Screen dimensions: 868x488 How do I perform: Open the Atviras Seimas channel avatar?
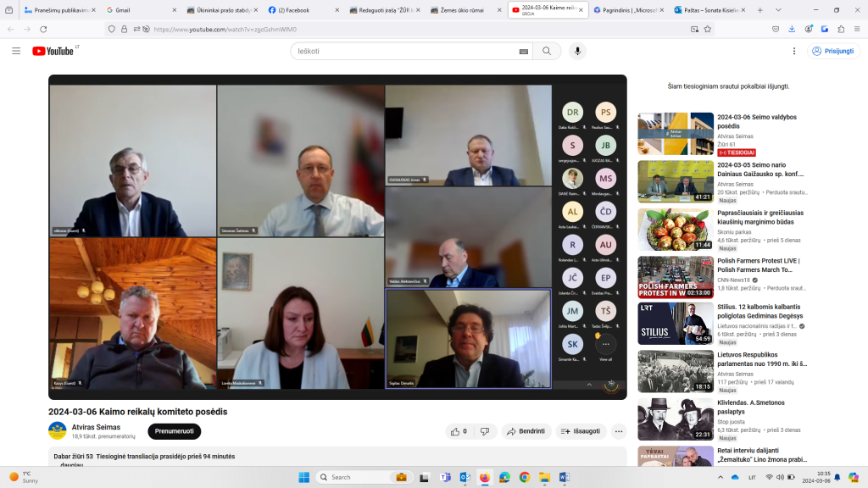[58, 431]
